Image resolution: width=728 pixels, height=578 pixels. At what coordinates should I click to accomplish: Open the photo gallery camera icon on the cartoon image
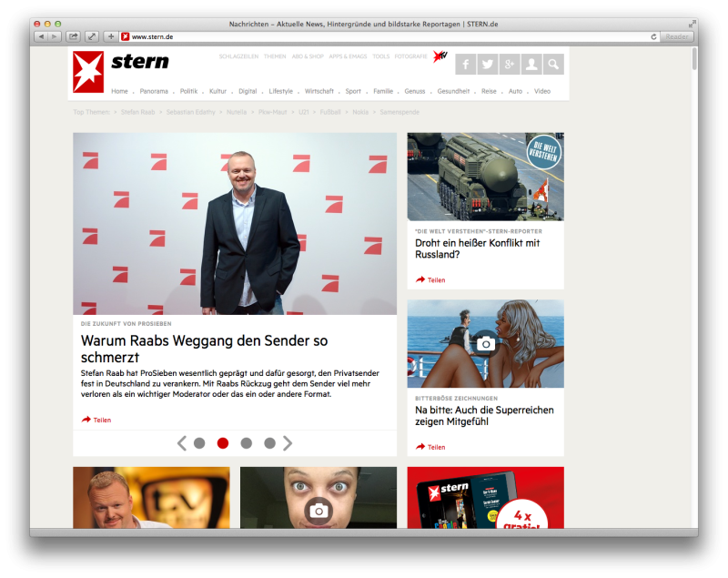tap(486, 344)
